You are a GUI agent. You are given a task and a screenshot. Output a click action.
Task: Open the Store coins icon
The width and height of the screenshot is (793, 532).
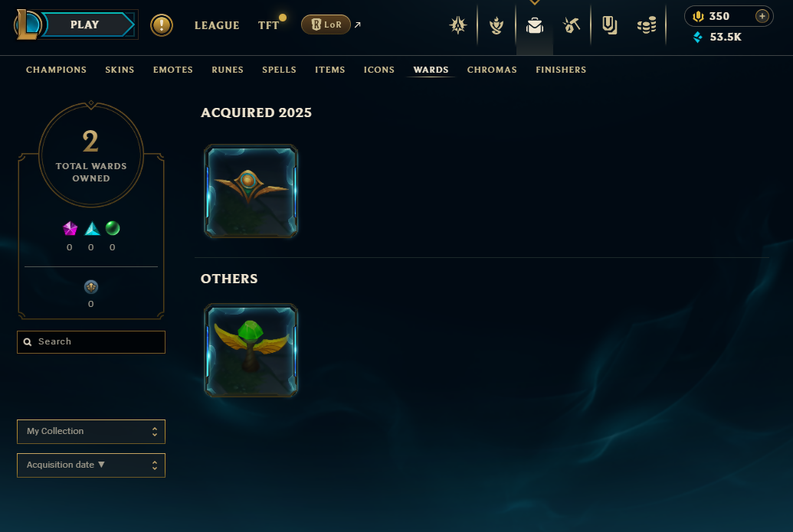click(647, 25)
